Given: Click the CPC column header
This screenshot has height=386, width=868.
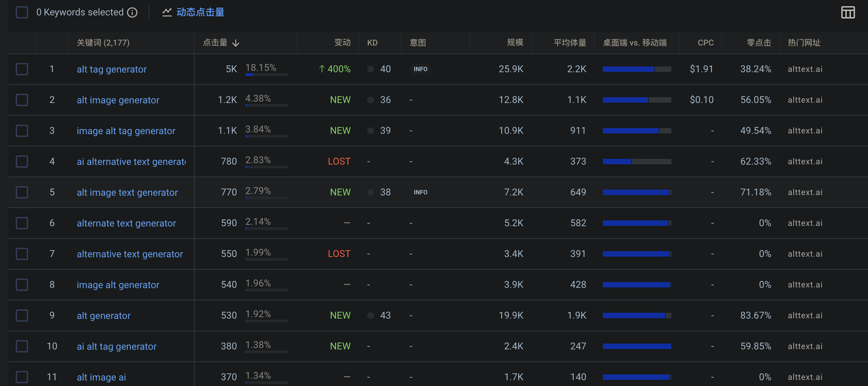Looking at the screenshot, I should [705, 43].
